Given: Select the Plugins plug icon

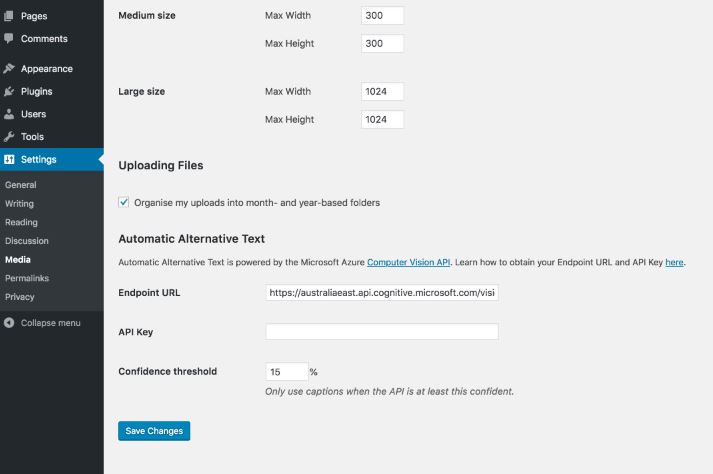Looking at the screenshot, I should pos(9,91).
